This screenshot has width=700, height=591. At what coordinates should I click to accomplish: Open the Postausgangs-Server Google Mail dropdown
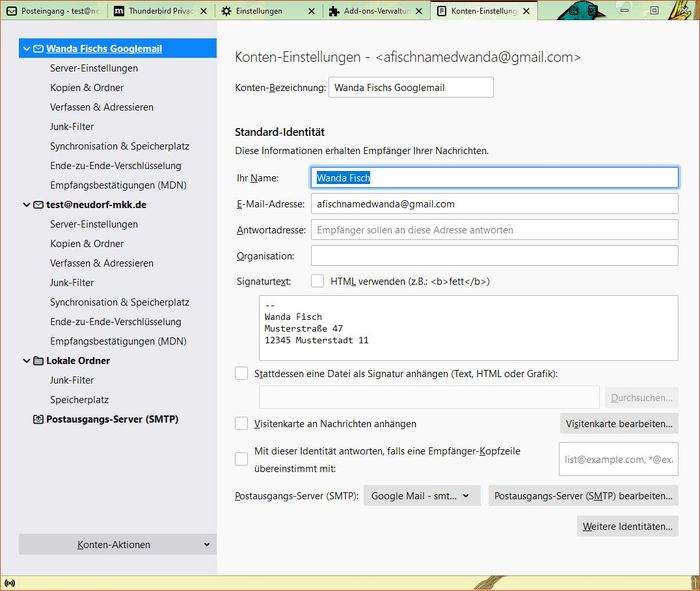click(x=422, y=495)
